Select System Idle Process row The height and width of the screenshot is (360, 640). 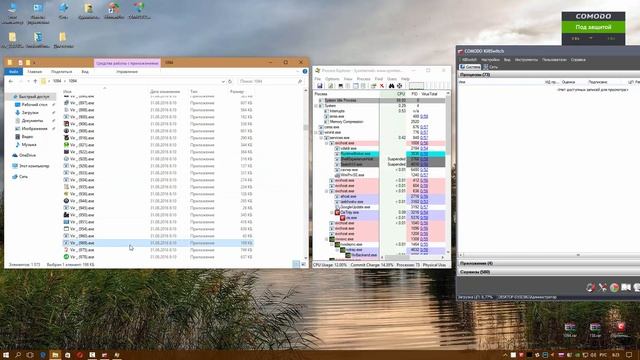380,100
